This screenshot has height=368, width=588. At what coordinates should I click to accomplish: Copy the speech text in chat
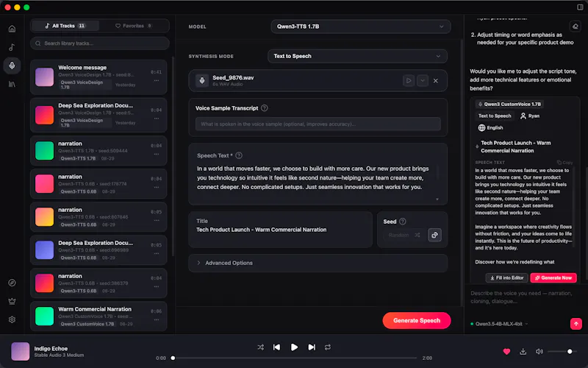click(564, 163)
